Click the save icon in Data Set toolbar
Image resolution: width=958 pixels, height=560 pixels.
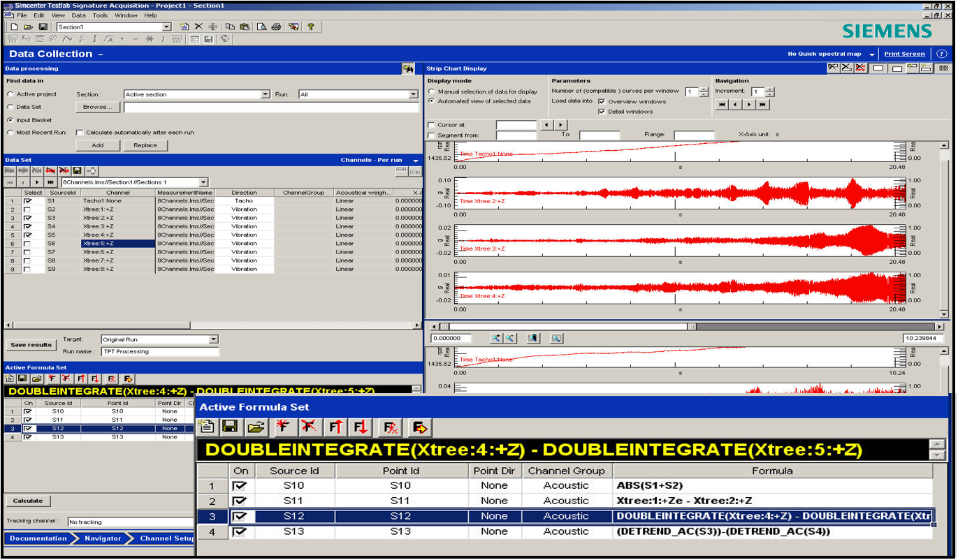[77, 170]
